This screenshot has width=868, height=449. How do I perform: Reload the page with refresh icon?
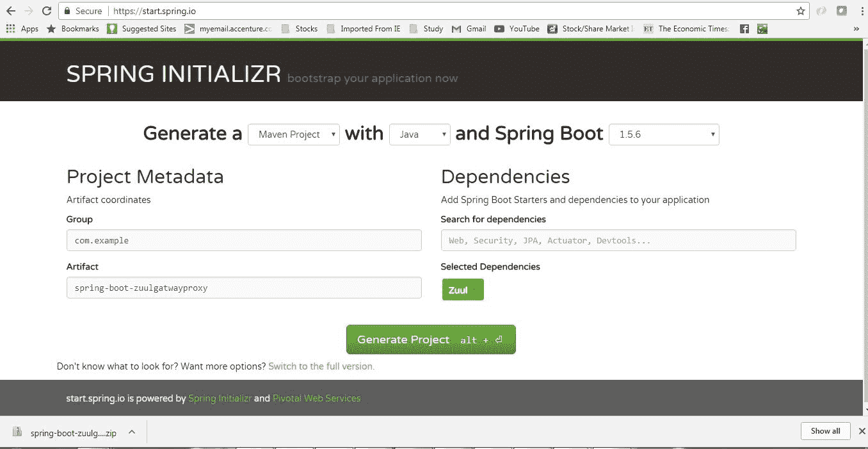(x=47, y=11)
